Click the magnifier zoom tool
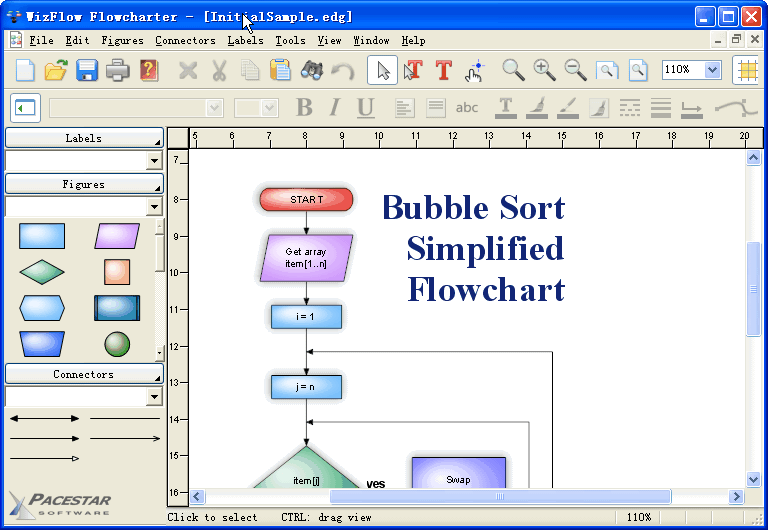 pyautogui.click(x=513, y=71)
